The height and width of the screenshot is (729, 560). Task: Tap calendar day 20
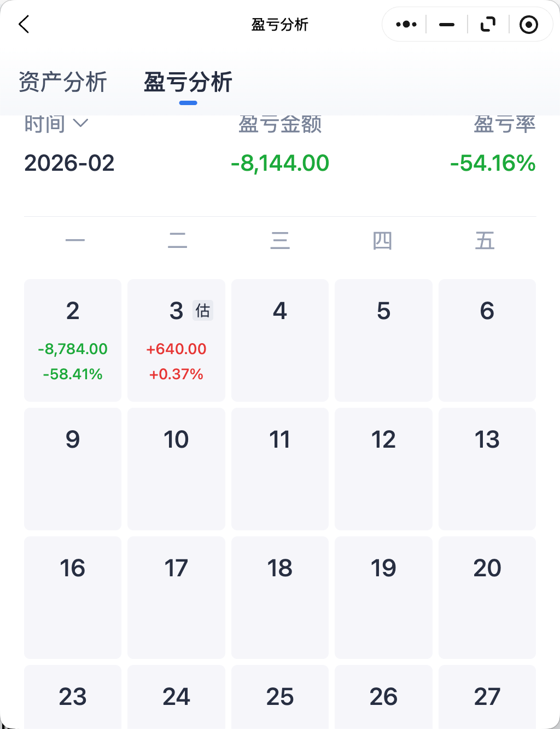click(487, 597)
